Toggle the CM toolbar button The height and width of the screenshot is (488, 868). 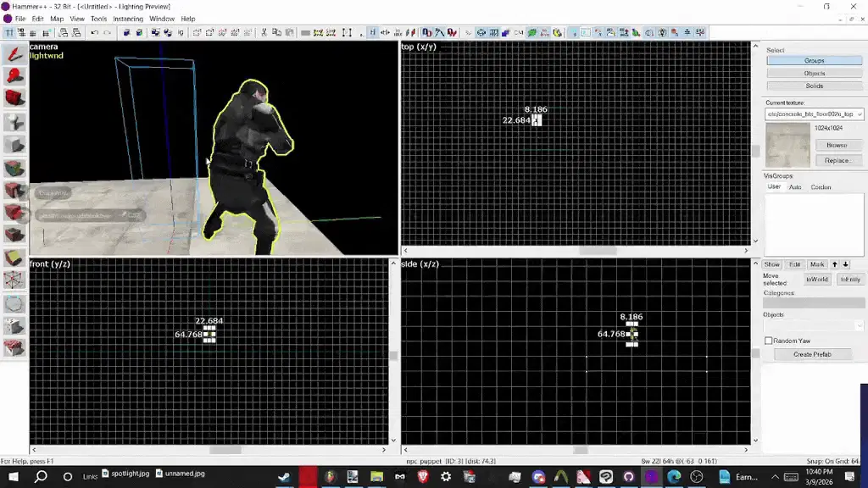pos(519,33)
